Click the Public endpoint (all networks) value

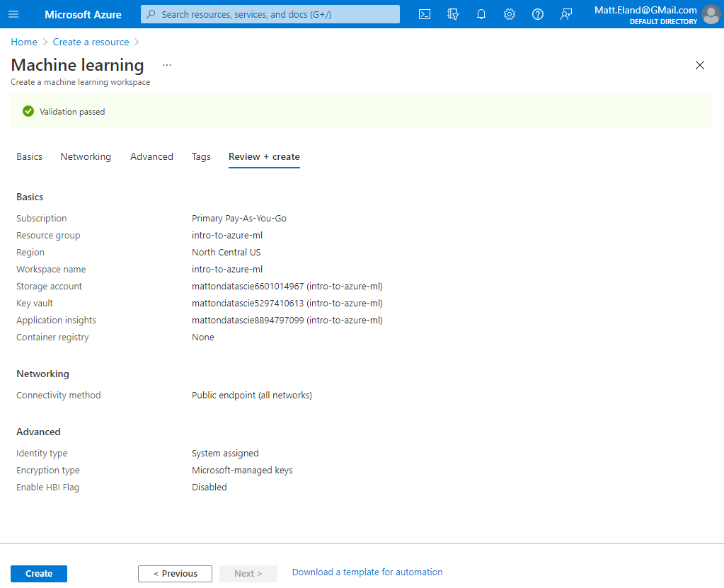[x=252, y=396]
